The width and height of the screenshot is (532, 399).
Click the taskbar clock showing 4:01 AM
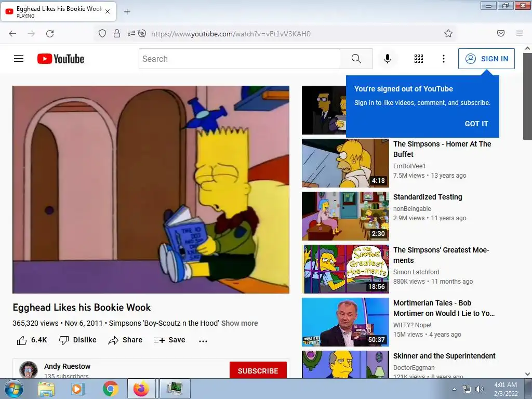pyautogui.click(x=506, y=389)
